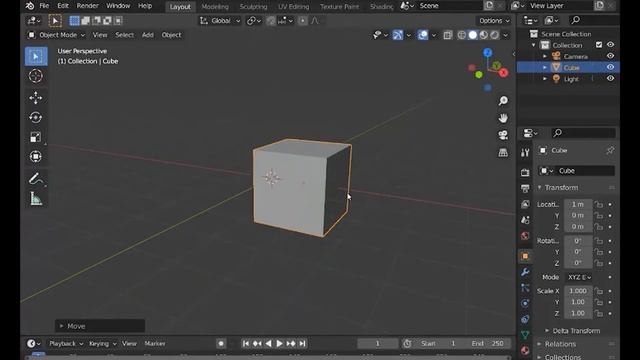
Task: Select the Rotate tool
Action: point(36,118)
